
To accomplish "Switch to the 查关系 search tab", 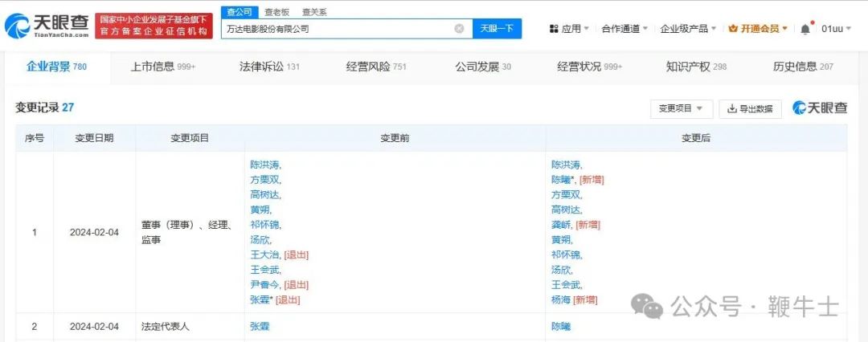I will (x=314, y=11).
